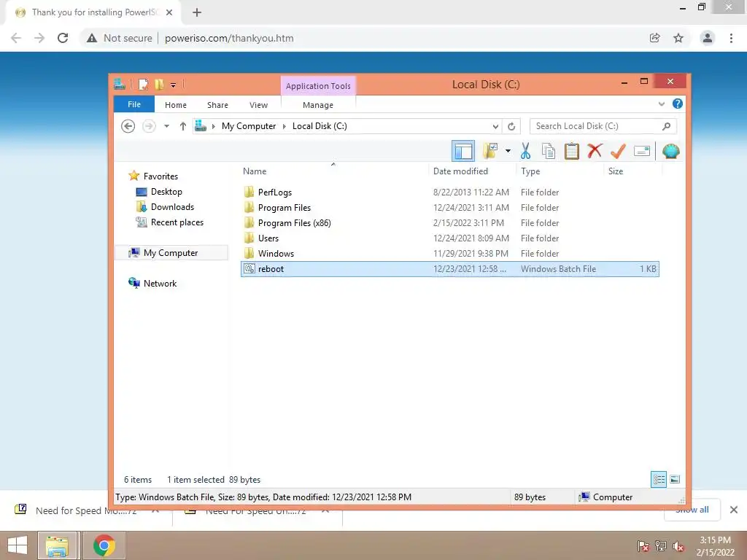This screenshot has height=560, width=747.
Task: Select the reboot batch file
Action: [449, 269]
